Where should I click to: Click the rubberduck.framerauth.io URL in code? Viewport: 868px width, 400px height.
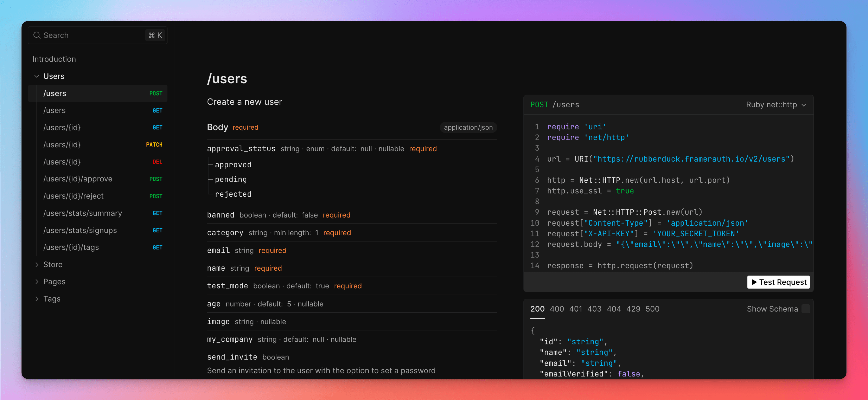[692, 159]
